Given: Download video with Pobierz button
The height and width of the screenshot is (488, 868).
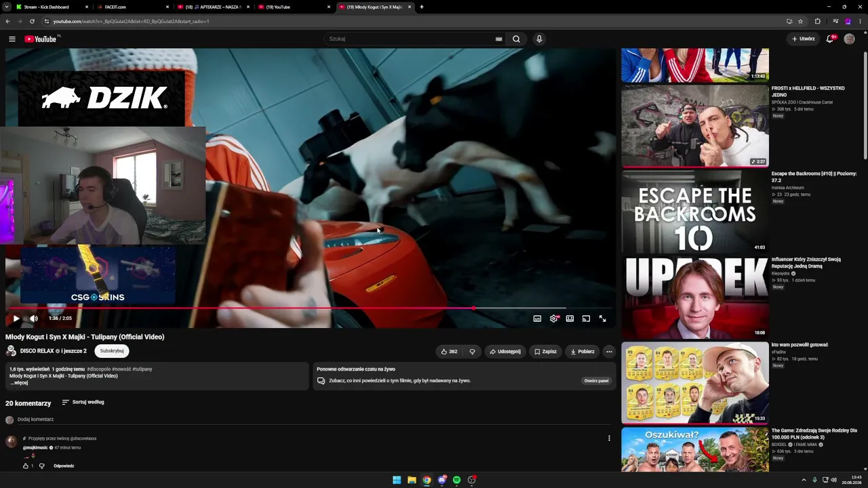Looking at the screenshot, I should point(583,352).
